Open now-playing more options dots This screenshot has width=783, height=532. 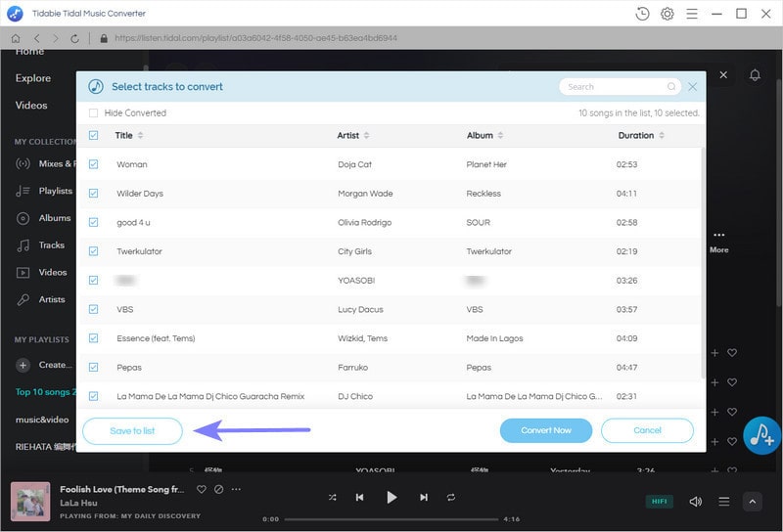(x=236, y=489)
